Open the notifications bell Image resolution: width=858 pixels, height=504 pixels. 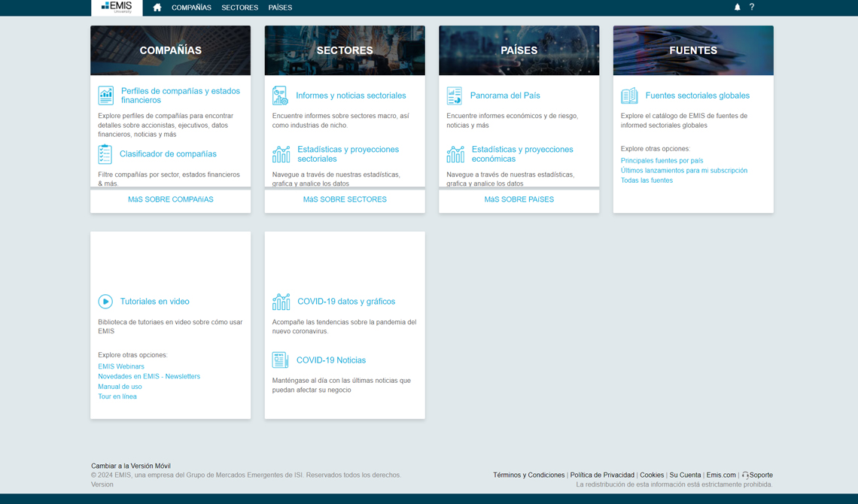[x=737, y=7]
